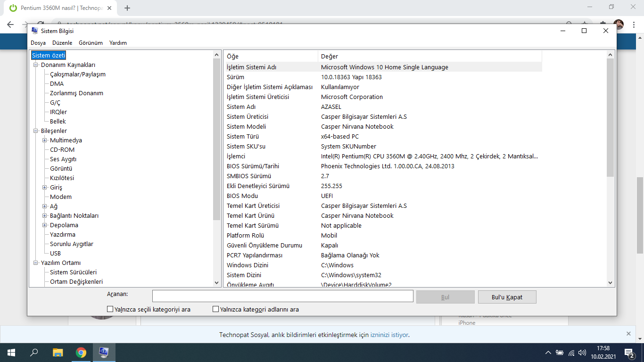
Task: Switch to Chrome via taskbar icon
Action: coord(81,352)
